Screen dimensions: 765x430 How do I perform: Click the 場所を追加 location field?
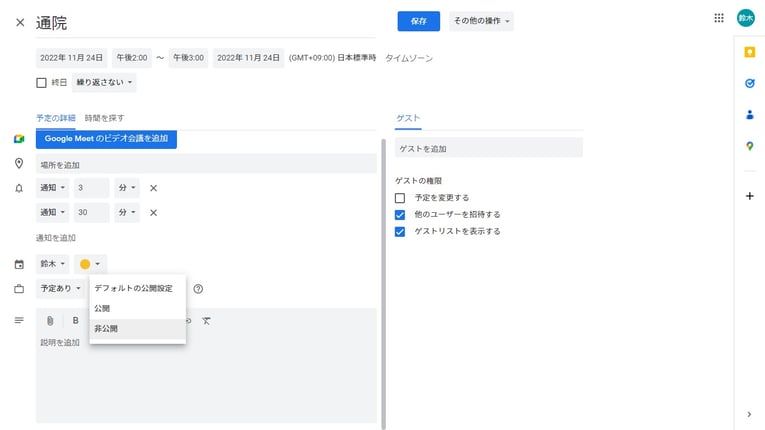coord(206,164)
